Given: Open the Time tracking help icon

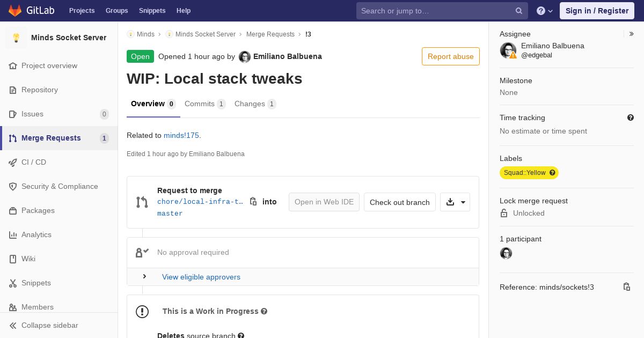Looking at the screenshot, I should pos(631,117).
